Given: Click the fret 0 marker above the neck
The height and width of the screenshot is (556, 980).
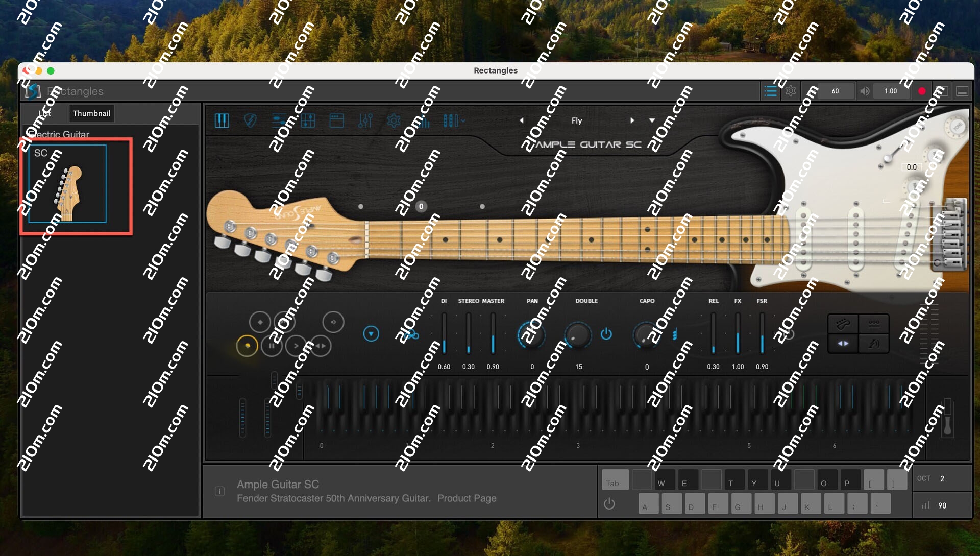Looking at the screenshot, I should [421, 207].
